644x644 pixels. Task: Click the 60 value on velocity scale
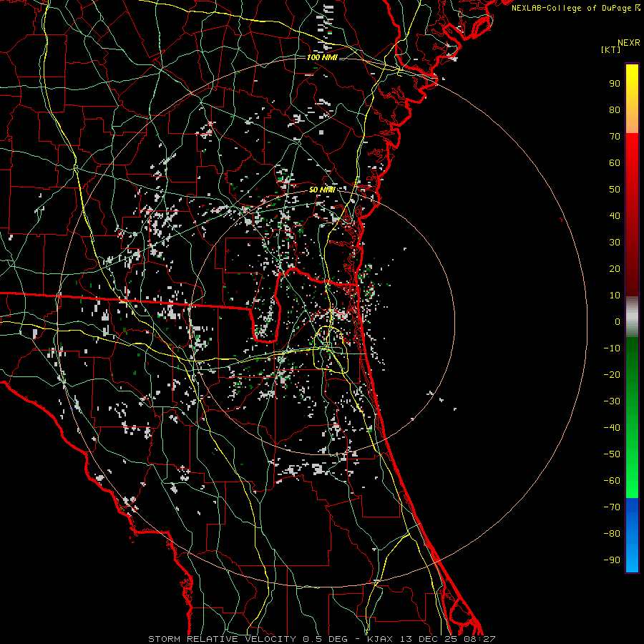(x=615, y=163)
